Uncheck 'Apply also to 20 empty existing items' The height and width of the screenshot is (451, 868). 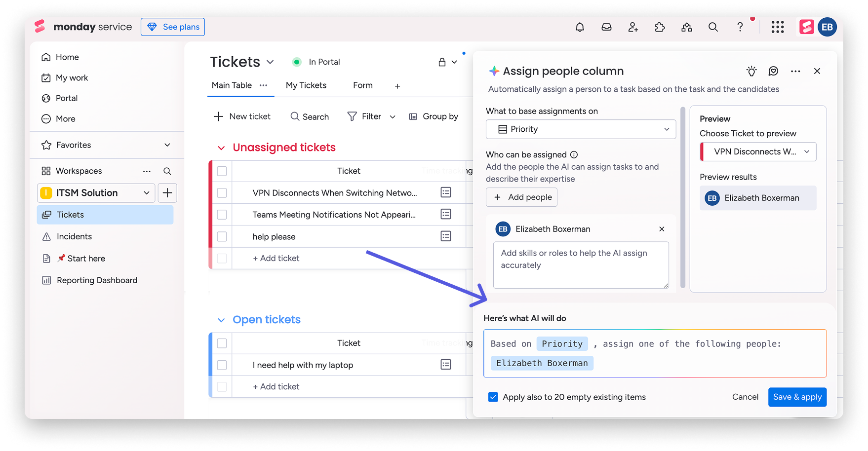[x=493, y=397]
